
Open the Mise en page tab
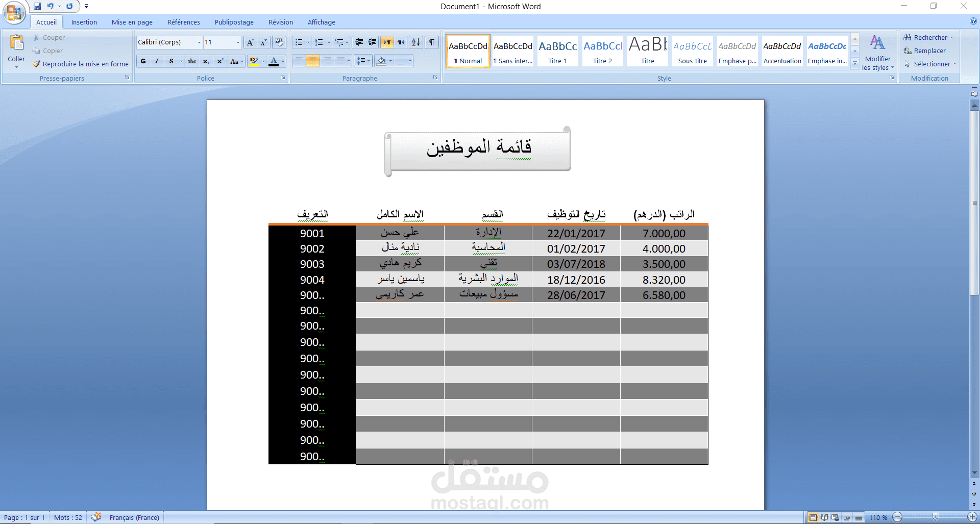pos(132,22)
